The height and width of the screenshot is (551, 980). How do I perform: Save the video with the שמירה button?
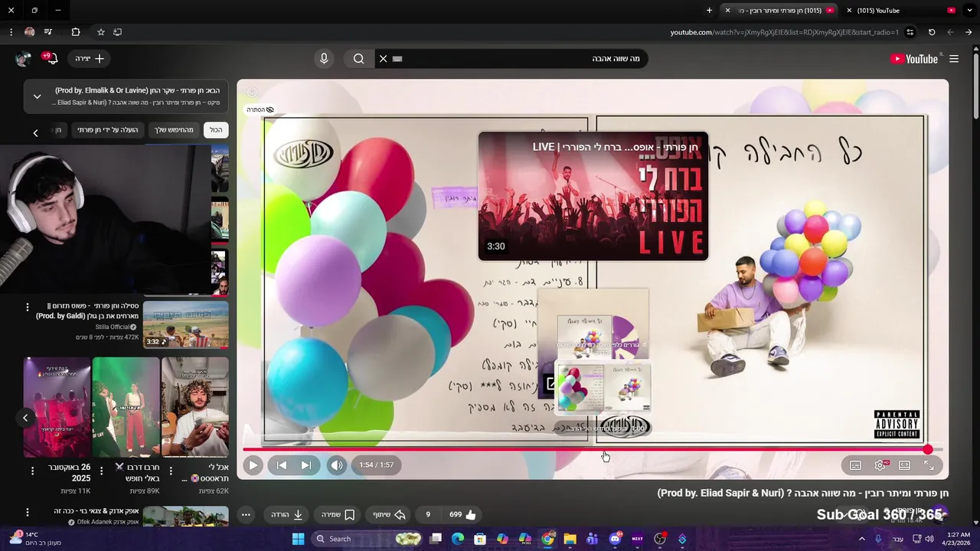coord(338,515)
